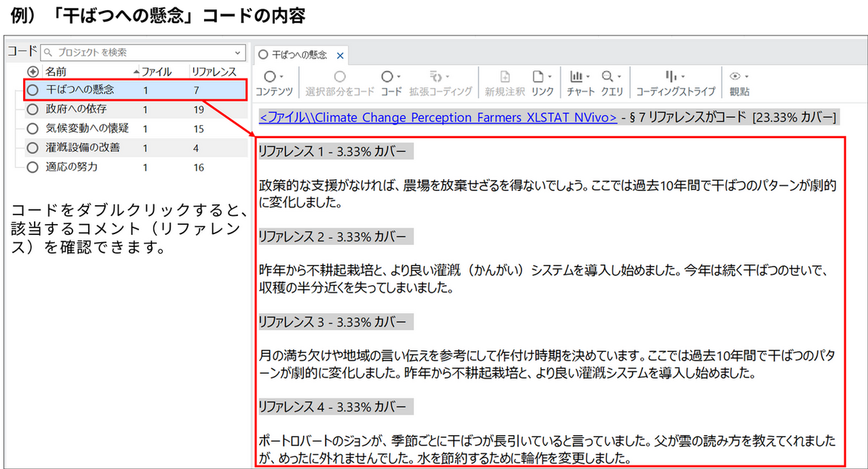Select the 政府への依存 code circle
This screenshot has height=469, width=868.
[32, 109]
